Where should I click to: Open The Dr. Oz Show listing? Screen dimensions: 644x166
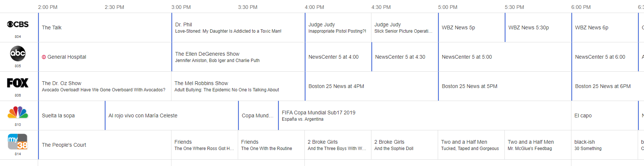coord(104,86)
